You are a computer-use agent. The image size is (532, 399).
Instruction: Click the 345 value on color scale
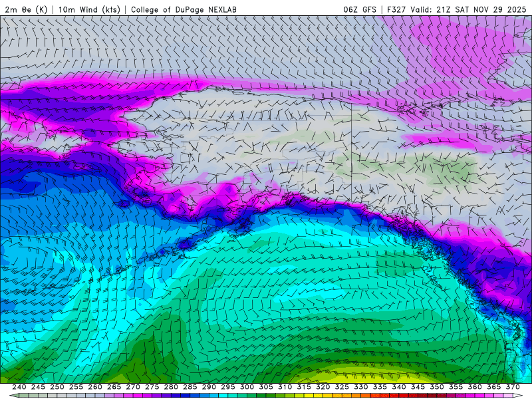(x=418, y=387)
